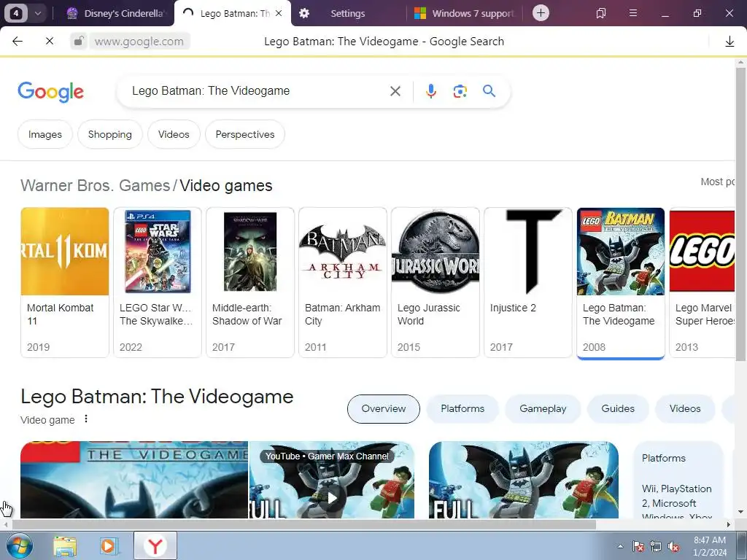Viewport: 747px width, 560px height.
Task: Start voice search with microphone
Action: pos(430,91)
